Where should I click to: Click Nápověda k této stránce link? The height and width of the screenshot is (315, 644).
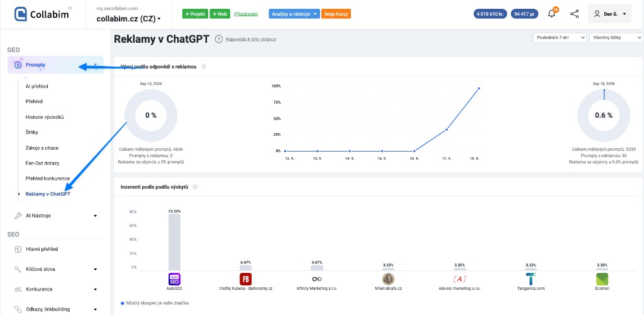tap(251, 39)
